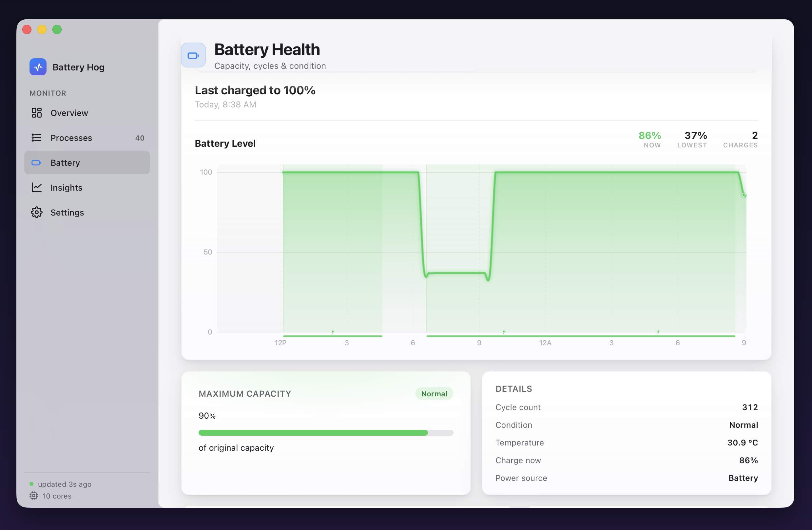The width and height of the screenshot is (812, 530).
Task: Click the maximum capacity progress bar
Action: tap(326, 433)
